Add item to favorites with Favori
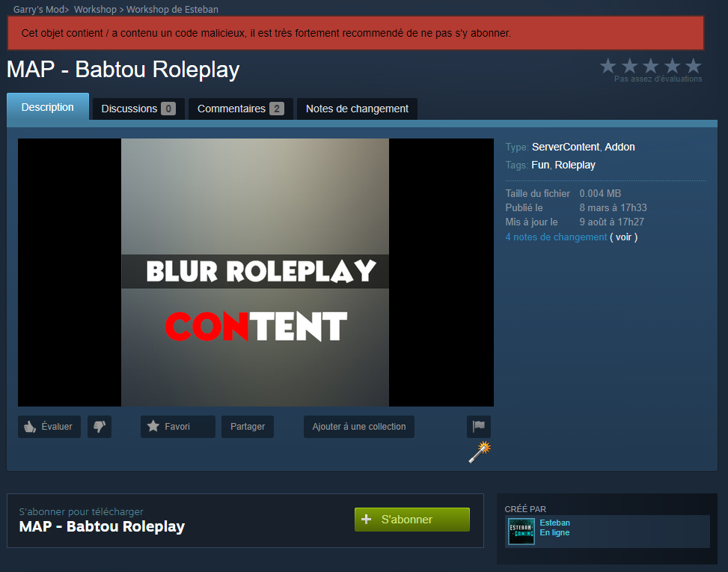 178,427
